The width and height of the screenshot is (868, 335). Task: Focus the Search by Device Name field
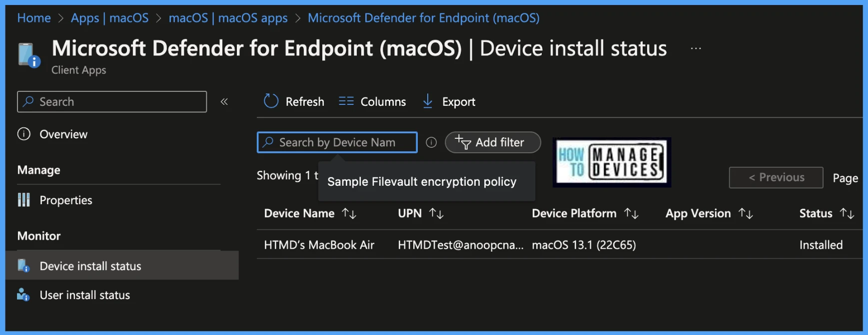(337, 142)
